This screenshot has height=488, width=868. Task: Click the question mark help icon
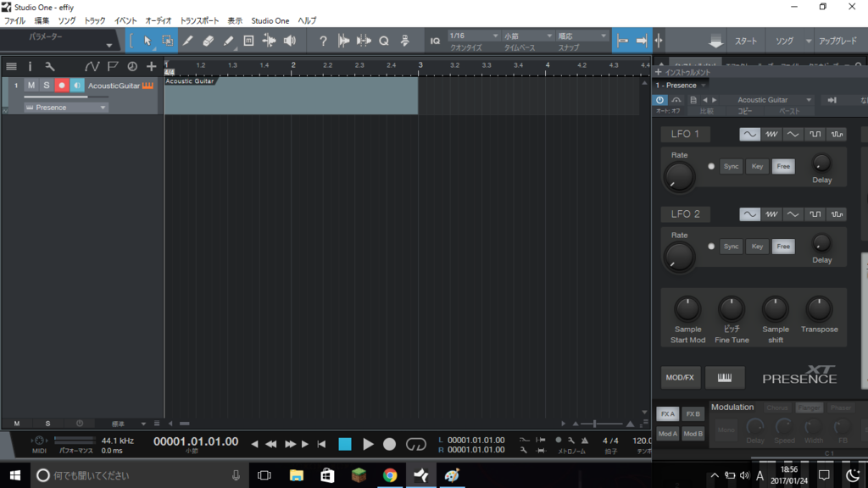(x=323, y=41)
